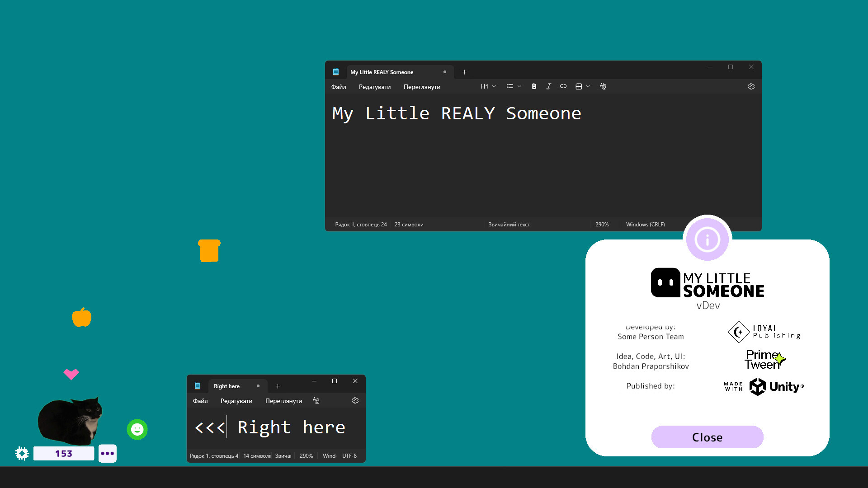Click the purple info icon above the About panel
Image resolution: width=868 pixels, height=488 pixels.
[x=708, y=239]
